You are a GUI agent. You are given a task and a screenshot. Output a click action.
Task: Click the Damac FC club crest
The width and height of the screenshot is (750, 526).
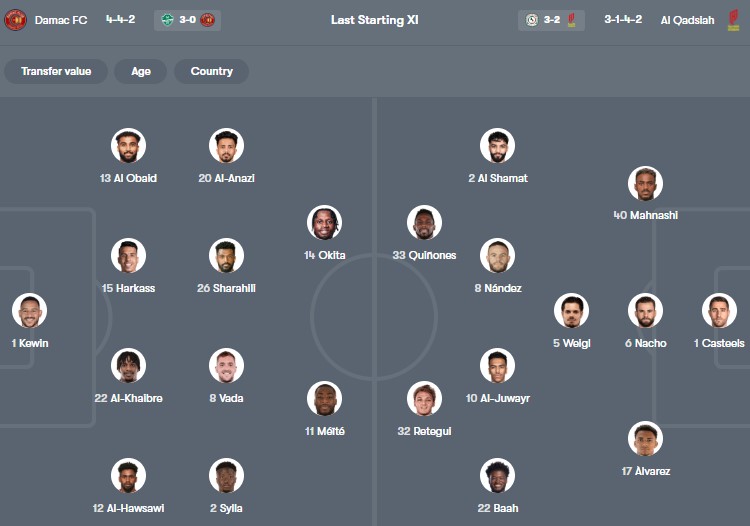15,20
